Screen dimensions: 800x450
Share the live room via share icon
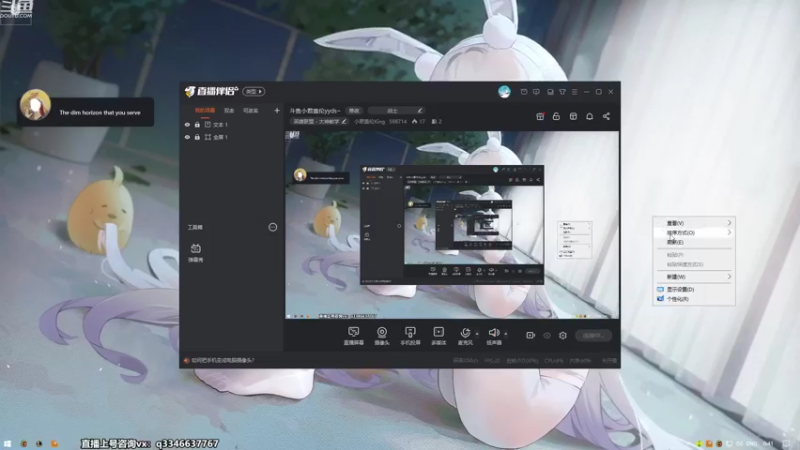click(x=606, y=116)
